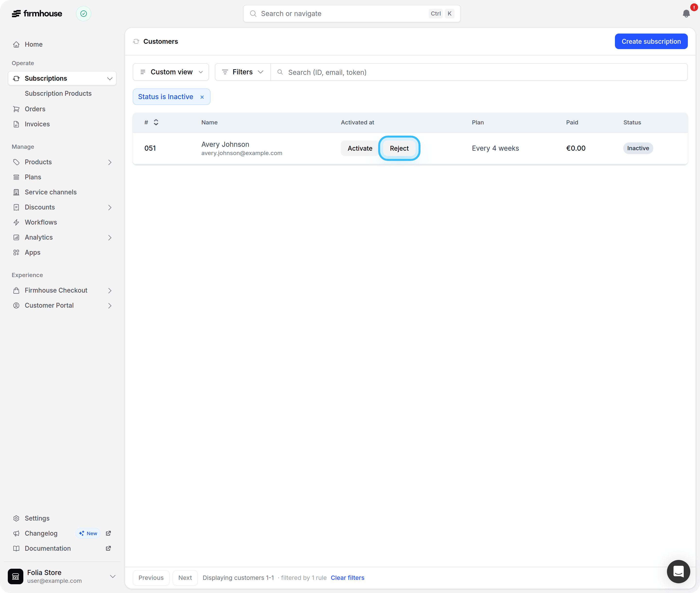Click the Settings gear icon
700x593 pixels.
pos(16,518)
